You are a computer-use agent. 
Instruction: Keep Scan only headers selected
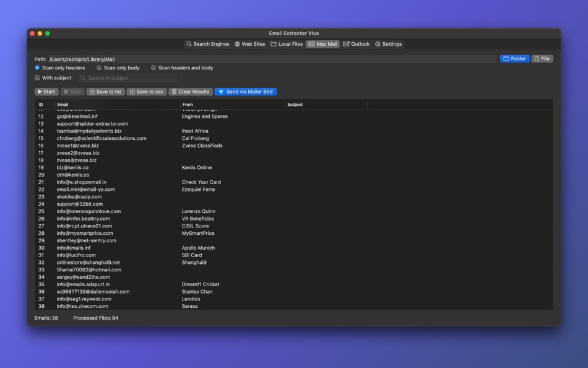pyautogui.click(x=37, y=68)
